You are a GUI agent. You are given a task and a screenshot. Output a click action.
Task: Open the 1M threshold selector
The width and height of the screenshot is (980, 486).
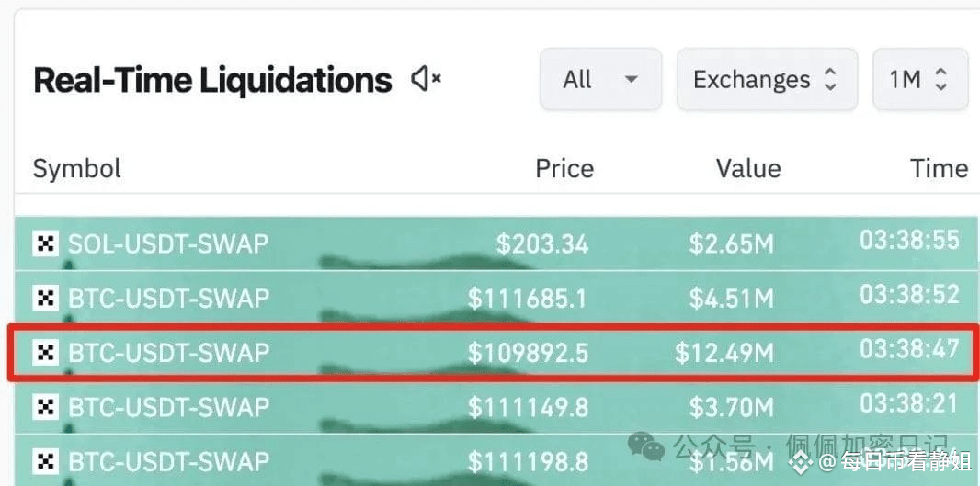tap(920, 79)
